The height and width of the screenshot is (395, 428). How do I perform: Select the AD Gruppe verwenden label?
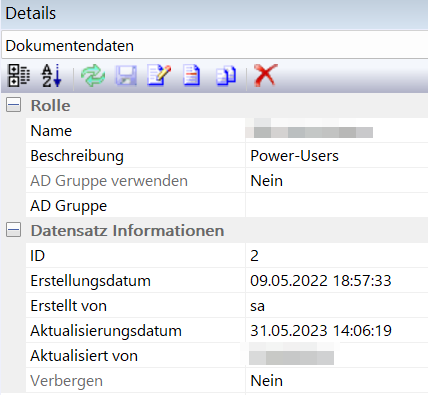click(x=109, y=181)
